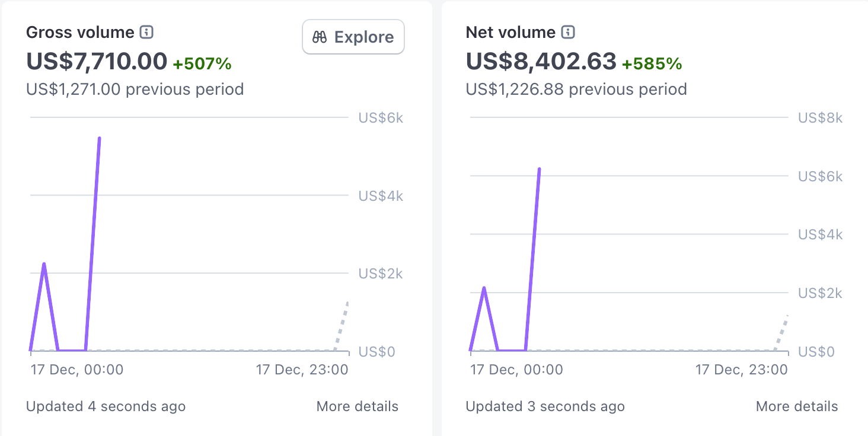The height and width of the screenshot is (436, 868).
Task: Click the dotted previous-period rise in Gross volume chart
Action: point(342,325)
